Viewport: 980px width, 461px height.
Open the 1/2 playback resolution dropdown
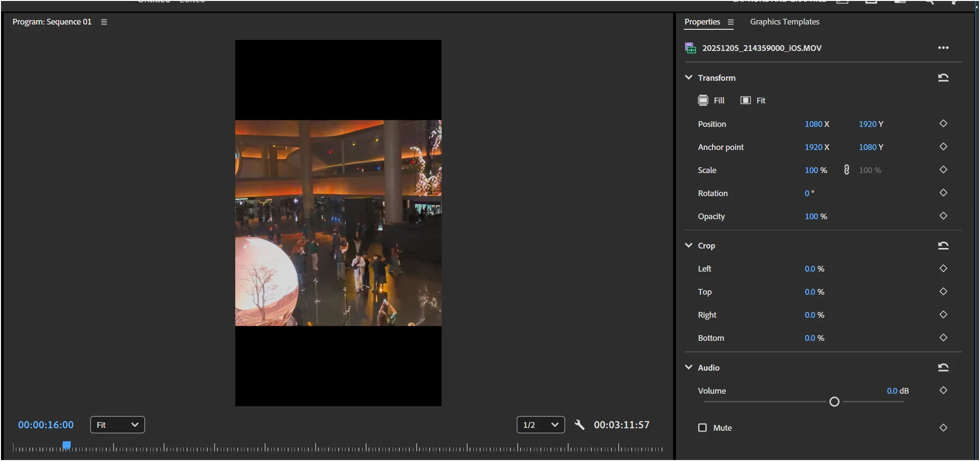(541, 425)
